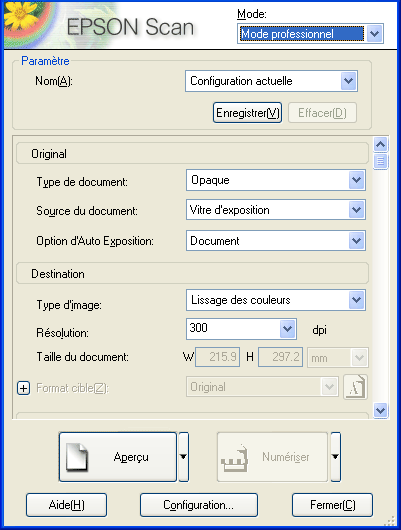Click the page orientation icon
The width and height of the screenshot is (401, 530).
pos(355,387)
